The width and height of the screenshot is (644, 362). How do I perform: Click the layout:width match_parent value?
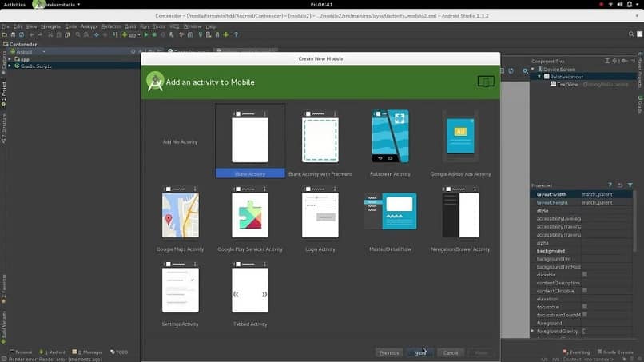tap(597, 194)
